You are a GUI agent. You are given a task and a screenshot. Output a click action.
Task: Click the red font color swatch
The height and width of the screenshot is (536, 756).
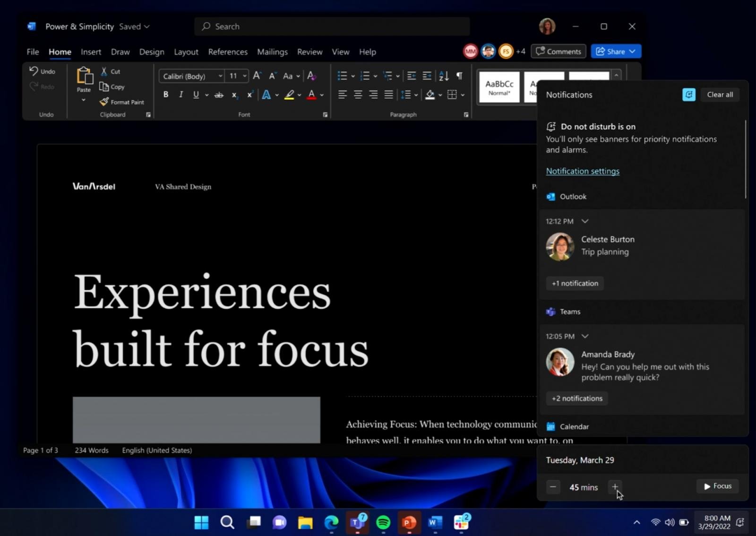click(x=311, y=95)
